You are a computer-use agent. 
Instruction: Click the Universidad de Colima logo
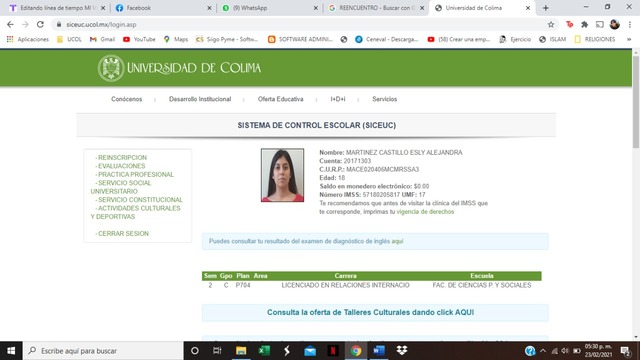click(x=179, y=68)
